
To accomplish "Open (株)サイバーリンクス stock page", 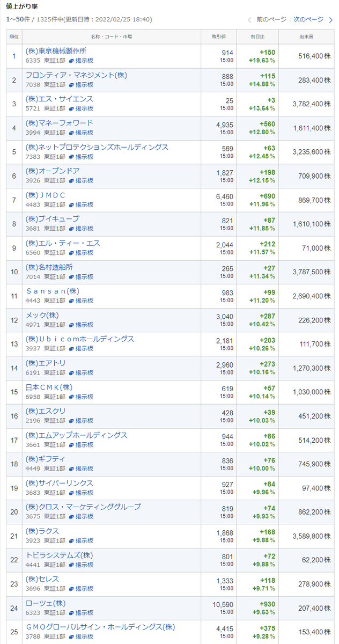I will click(x=59, y=483).
